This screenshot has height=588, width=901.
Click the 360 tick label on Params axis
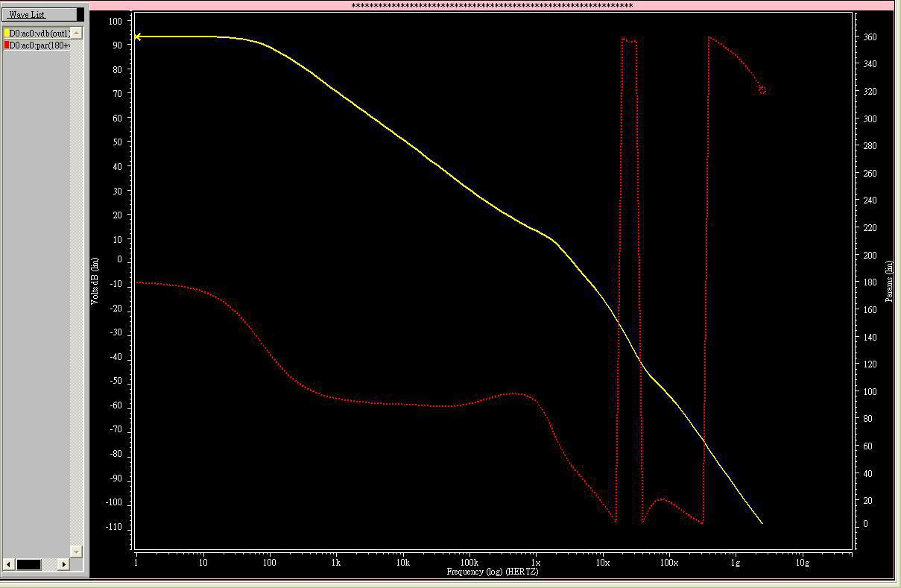tap(870, 37)
